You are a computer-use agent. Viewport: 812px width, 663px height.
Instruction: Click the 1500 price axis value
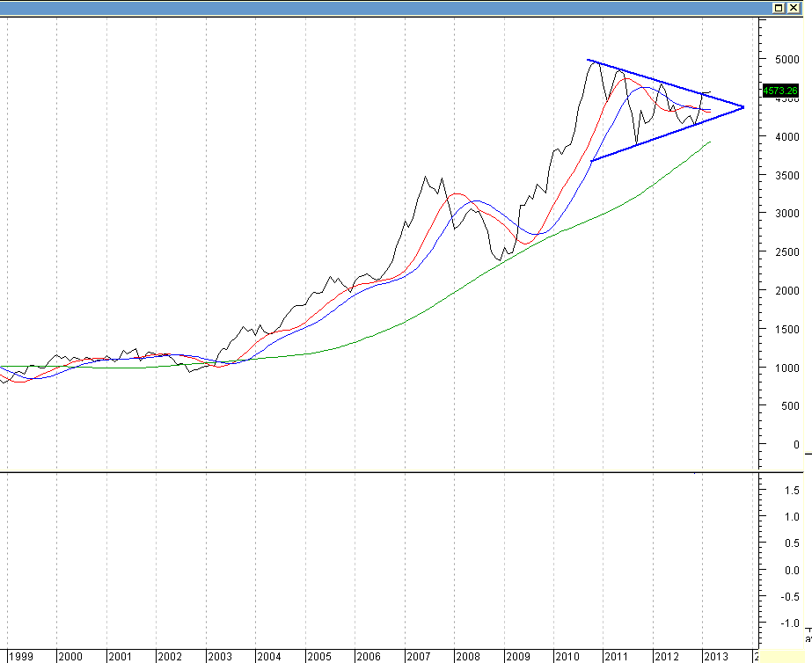tap(787, 329)
